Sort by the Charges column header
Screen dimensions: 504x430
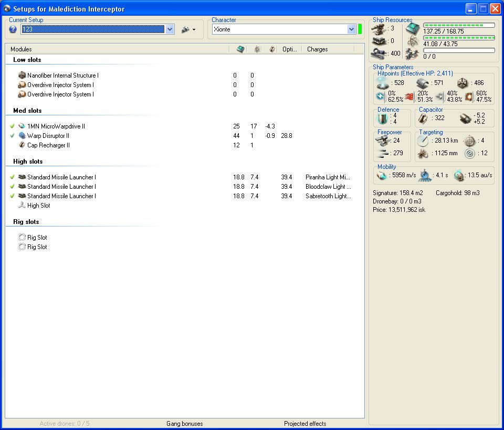pos(328,49)
